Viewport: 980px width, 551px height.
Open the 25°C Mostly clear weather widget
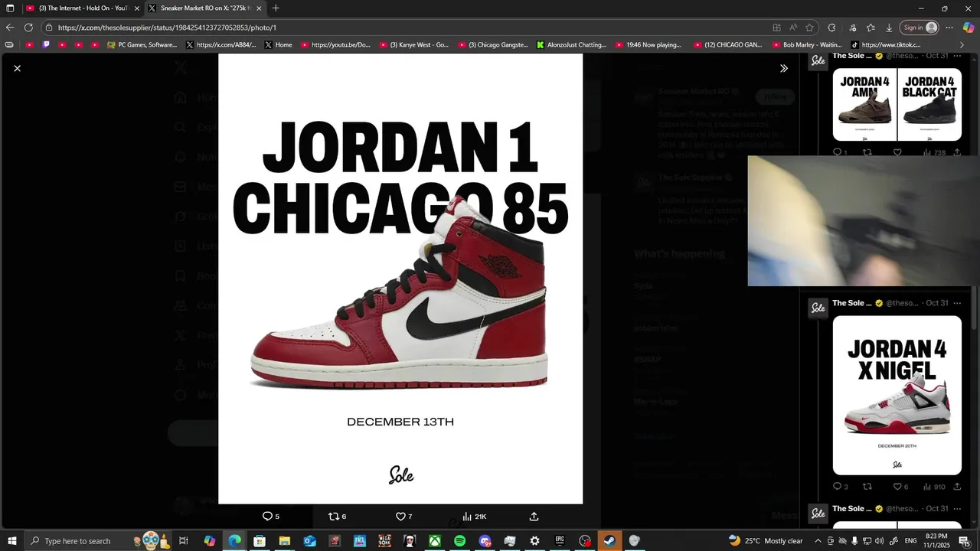pyautogui.click(x=766, y=541)
